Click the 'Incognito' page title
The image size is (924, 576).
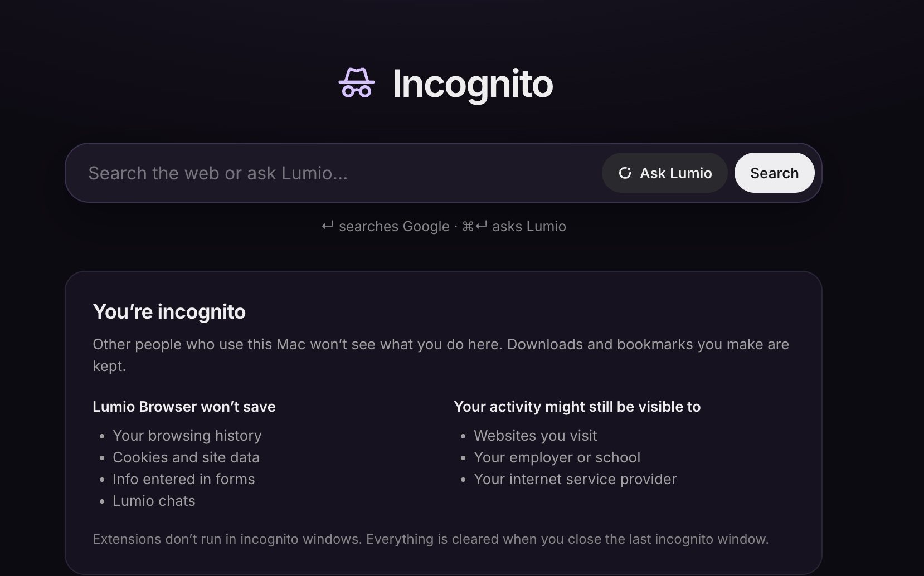(473, 84)
